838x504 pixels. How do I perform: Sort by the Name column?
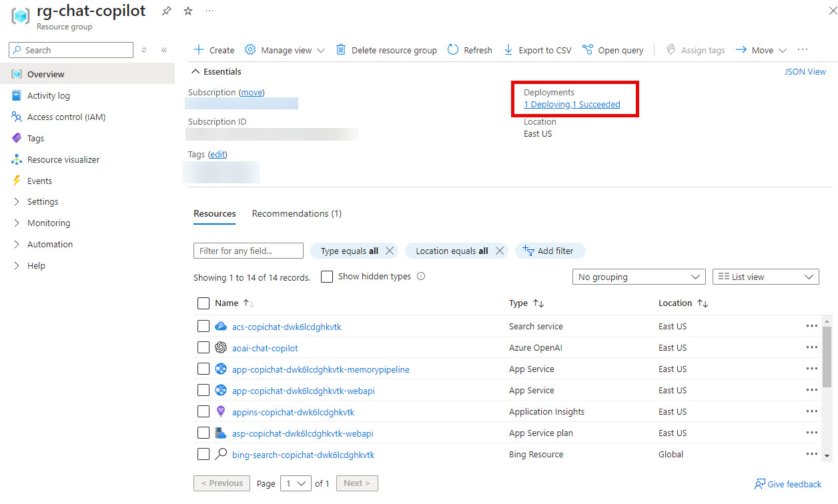(x=234, y=303)
